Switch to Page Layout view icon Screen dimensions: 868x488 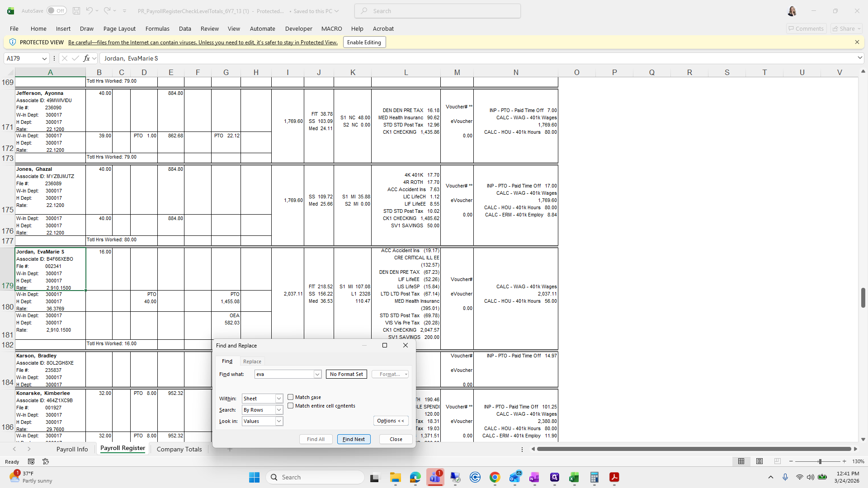(x=759, y=461)
